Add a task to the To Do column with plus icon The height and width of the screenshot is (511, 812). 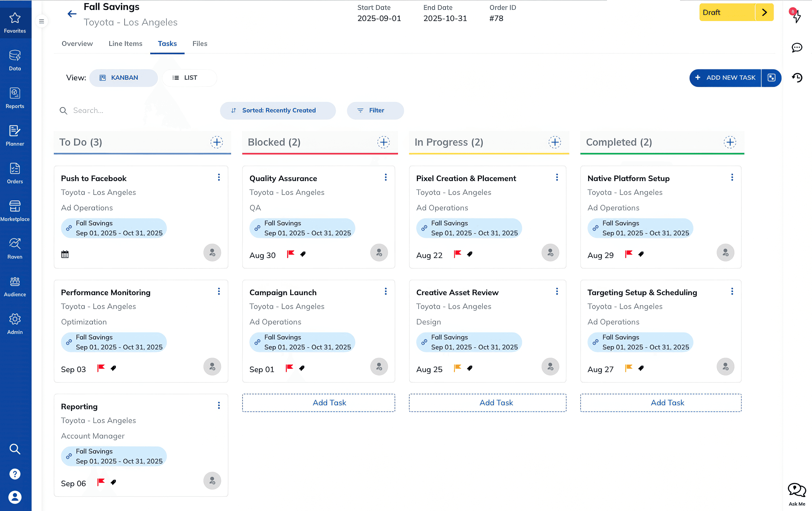click(x=217, y=142)
